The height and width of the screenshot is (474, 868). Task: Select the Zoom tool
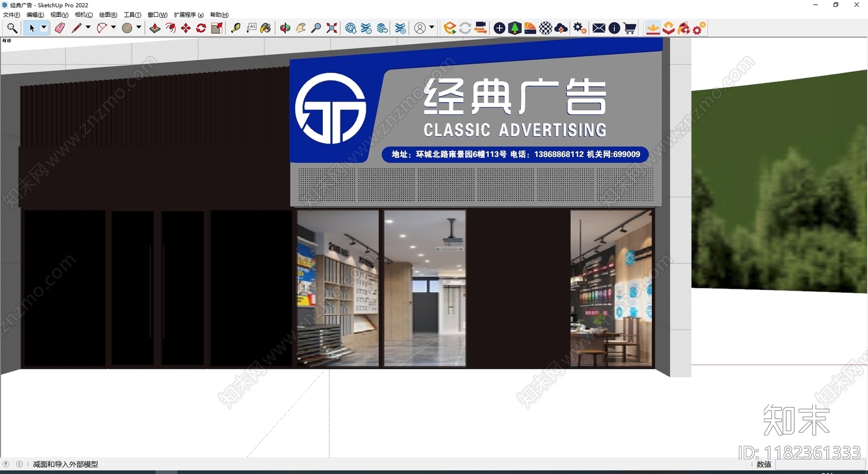[x=316, y=28]
